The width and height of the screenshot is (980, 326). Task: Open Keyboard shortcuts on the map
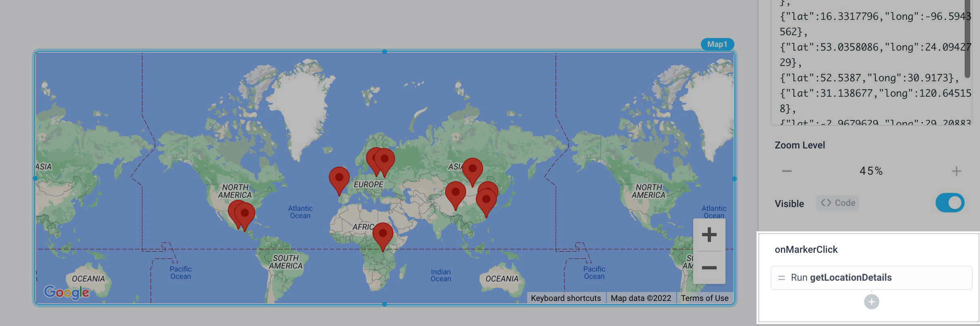click(x=566, y=298)
